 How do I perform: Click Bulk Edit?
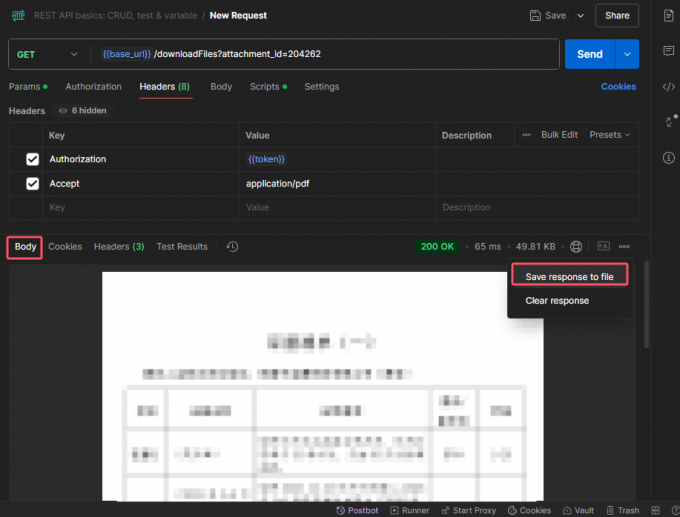pos(559,135)
